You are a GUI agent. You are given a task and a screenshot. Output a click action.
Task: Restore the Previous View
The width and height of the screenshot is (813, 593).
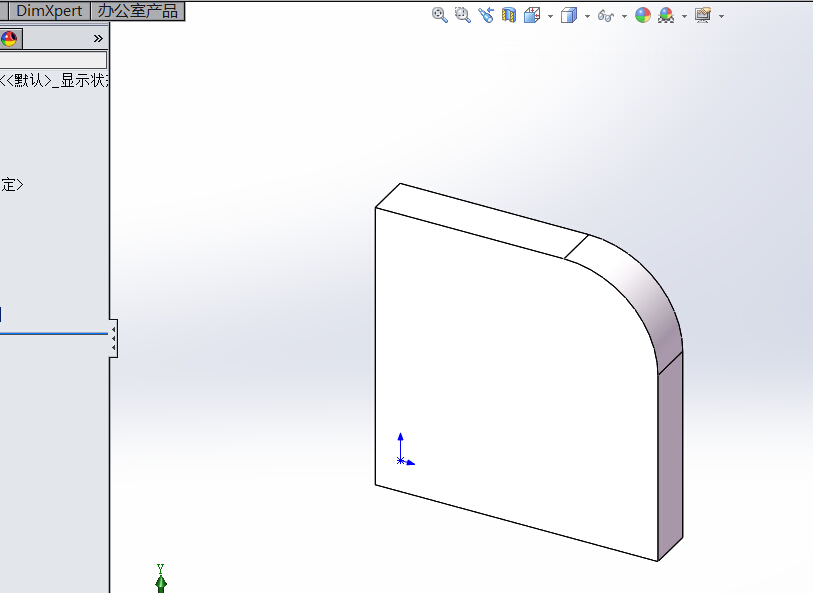click(486, 15)
